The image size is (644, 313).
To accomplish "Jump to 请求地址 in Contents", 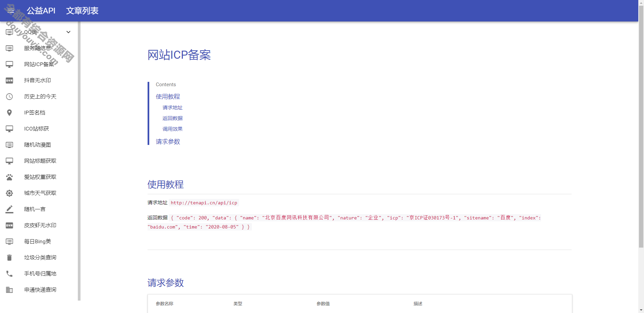I will tap(172, 108).
